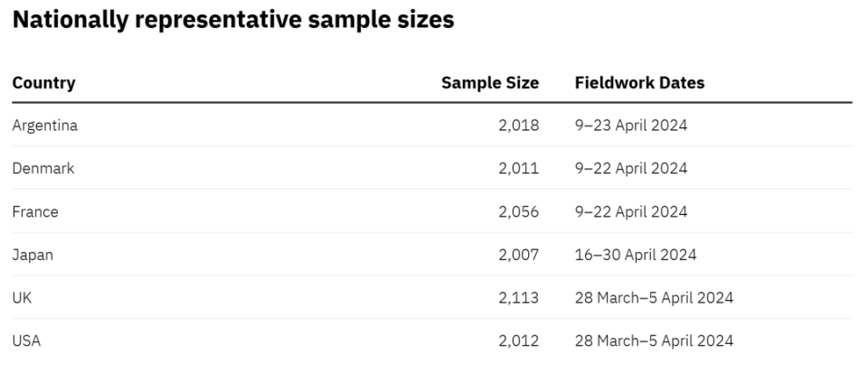Select the Country column header
Screen dimensions: 868x373
43,83
